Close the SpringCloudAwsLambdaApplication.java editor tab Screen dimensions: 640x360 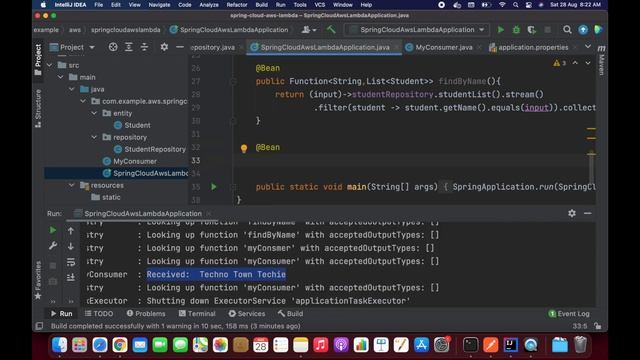[396, 47]
